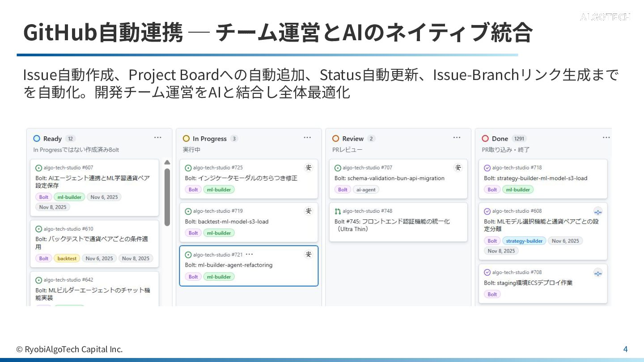Click the Done column title
This screenshot has height=362, width=644.
coord(500,139)
